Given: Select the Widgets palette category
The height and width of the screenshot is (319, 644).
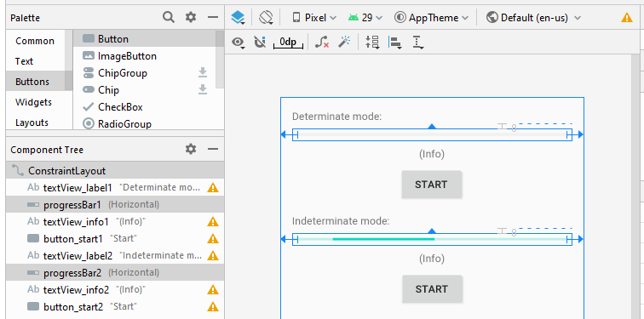Looking at the screenshot, I should [34, 102].
